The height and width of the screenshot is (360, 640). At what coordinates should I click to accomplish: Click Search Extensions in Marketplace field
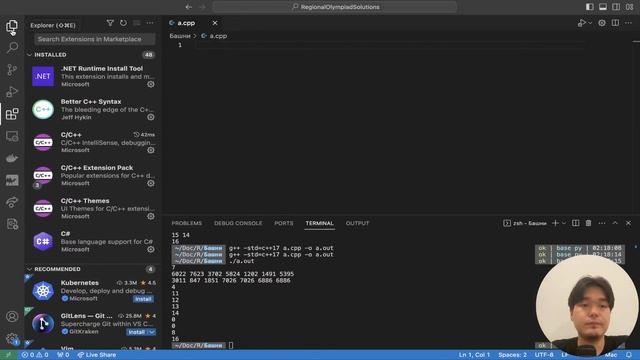pos(95,39)
